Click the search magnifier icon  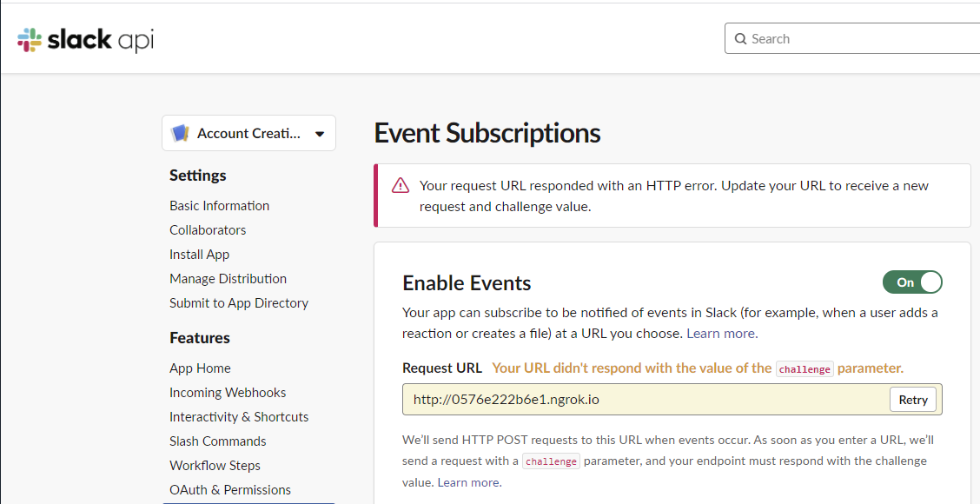click(740, 38)
